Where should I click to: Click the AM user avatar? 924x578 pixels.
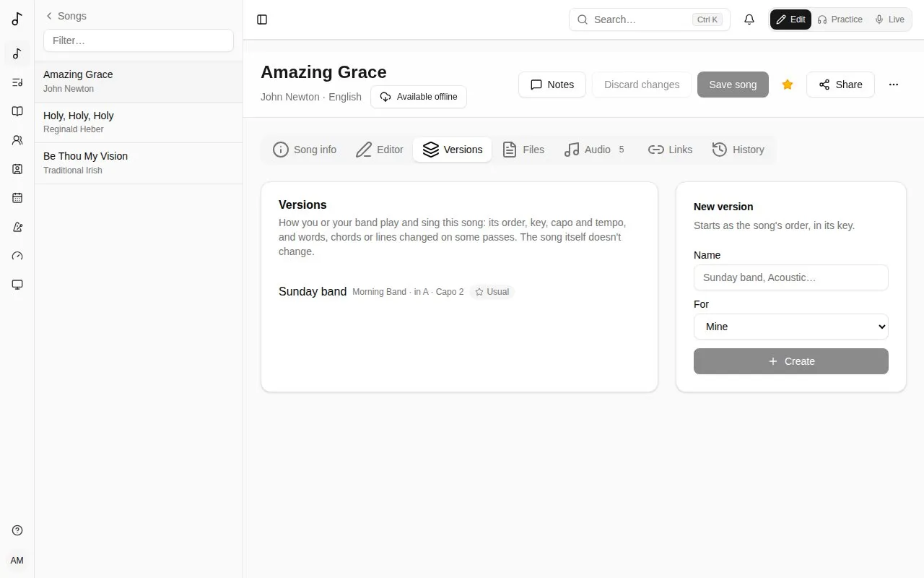click(x=17, y=561)
